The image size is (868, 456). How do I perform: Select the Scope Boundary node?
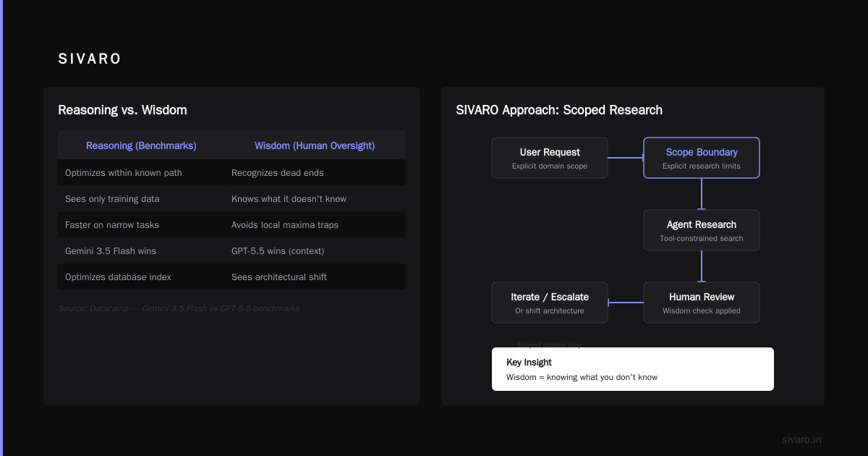pos(702,158)
